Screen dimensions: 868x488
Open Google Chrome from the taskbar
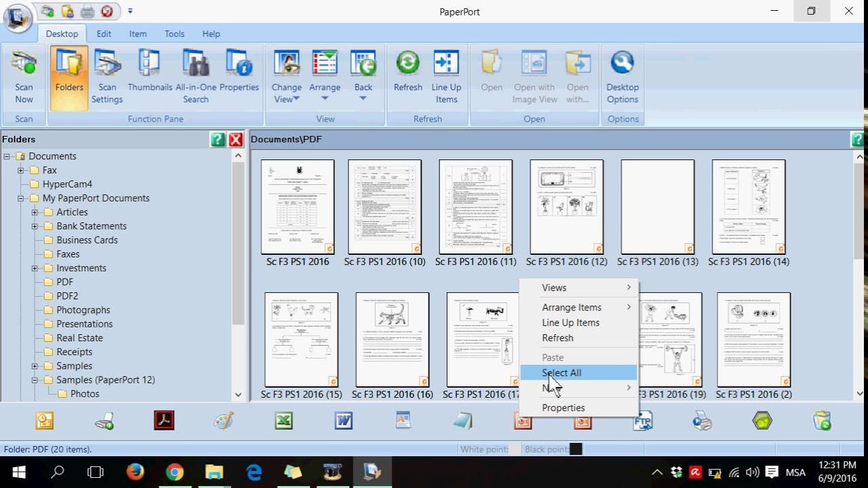(175, 472)
